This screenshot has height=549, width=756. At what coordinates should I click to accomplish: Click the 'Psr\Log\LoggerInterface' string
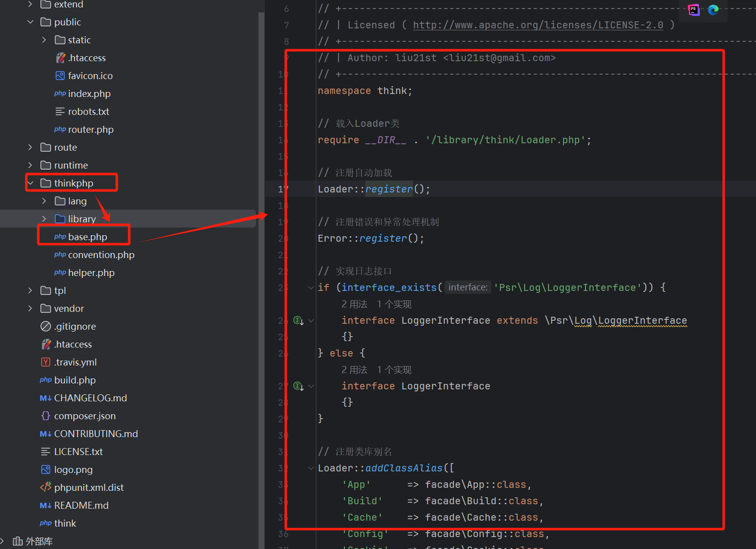567,287
